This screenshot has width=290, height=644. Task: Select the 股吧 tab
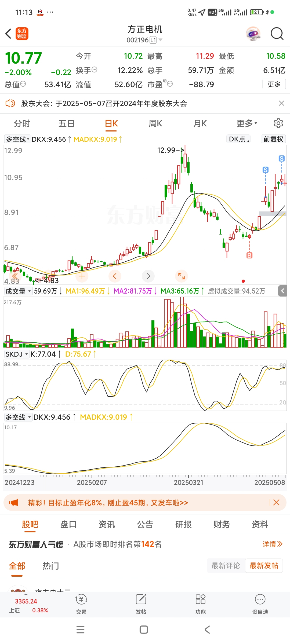(x=30, y=524)
